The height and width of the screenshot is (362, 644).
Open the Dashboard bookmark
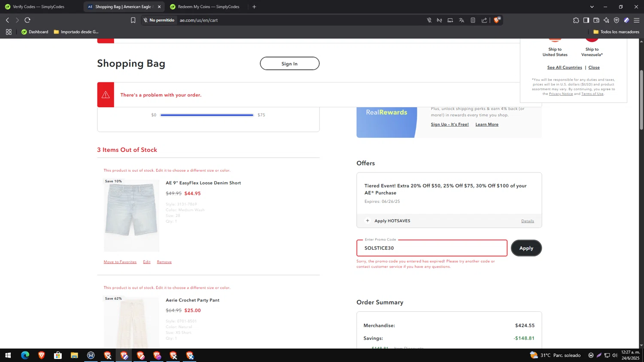pyautogui.click(x=35, y=32)
